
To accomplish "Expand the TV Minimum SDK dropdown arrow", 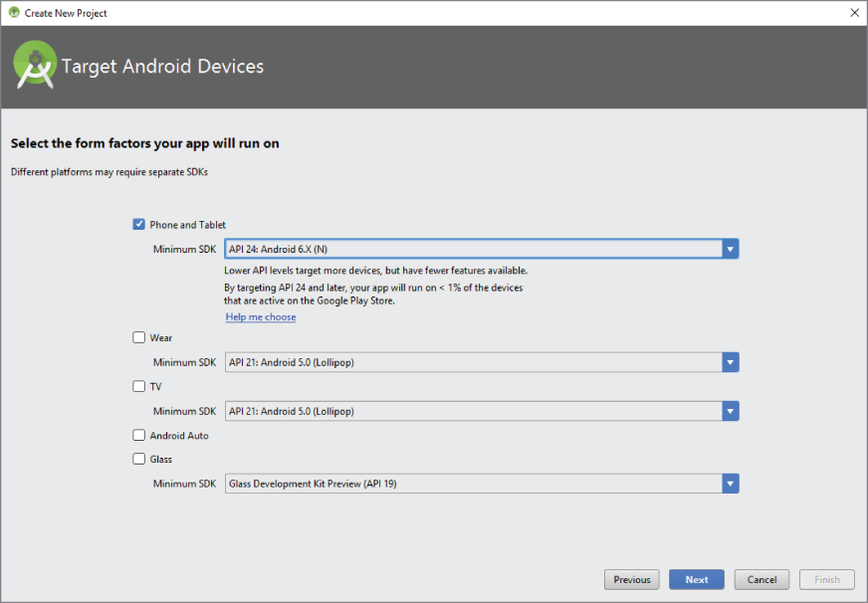I will click(x=731, y=411).
